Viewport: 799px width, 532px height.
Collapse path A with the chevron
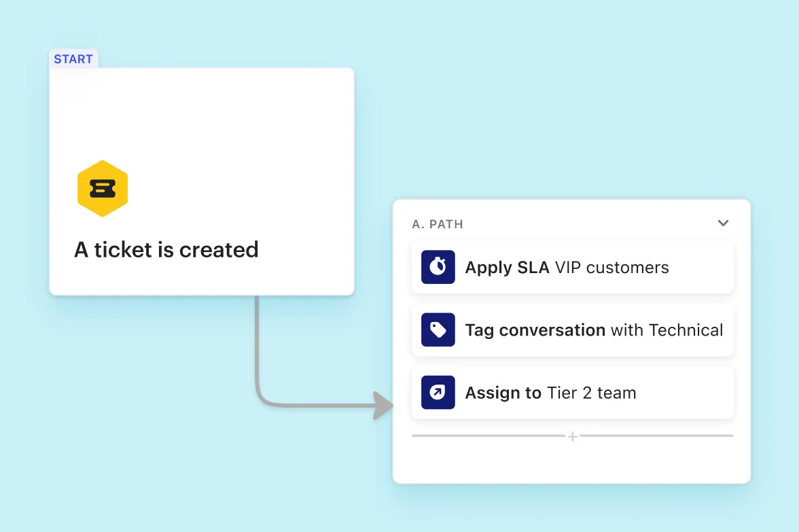(x=723, y=223)
